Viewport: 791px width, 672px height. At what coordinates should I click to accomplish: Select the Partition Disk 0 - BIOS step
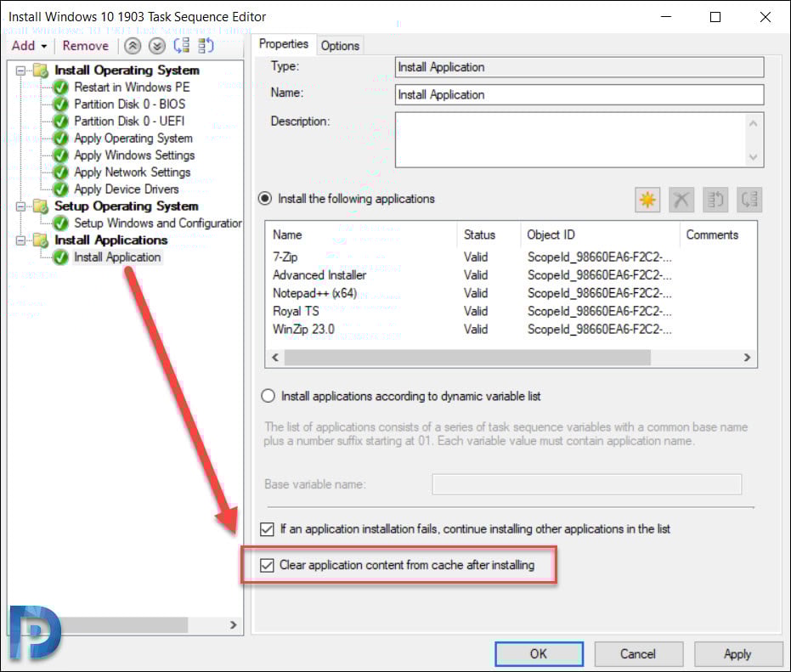click(130, 104)
